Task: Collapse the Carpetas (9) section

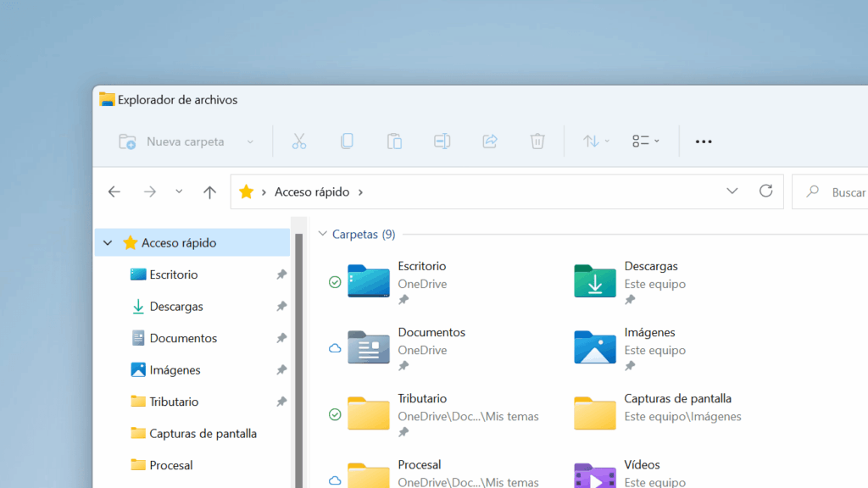Action: (323, 234)
